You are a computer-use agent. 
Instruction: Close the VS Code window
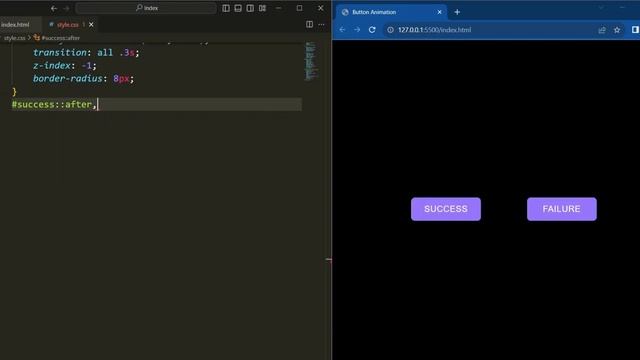click(x=321, y=8)
